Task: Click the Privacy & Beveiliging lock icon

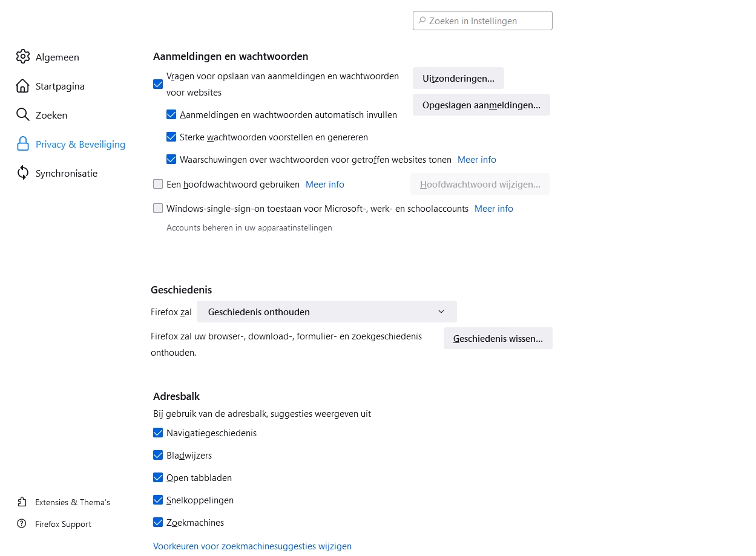Action: tap(22, 144)
